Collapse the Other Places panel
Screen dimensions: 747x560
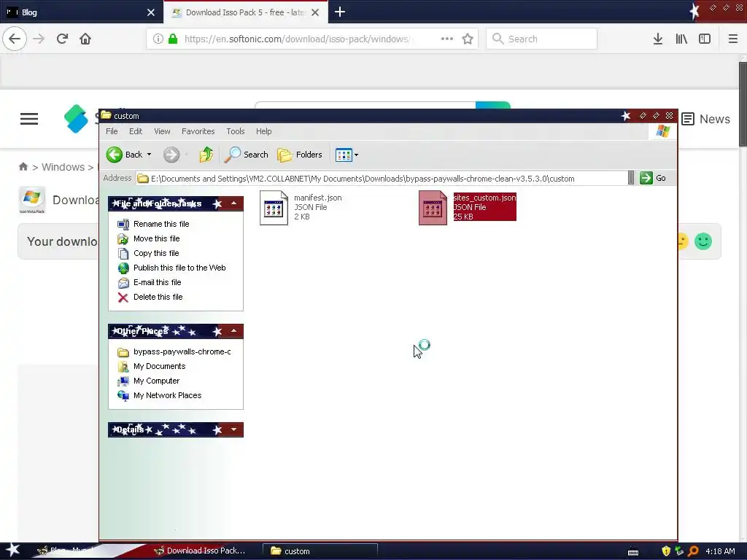[234, 331]
